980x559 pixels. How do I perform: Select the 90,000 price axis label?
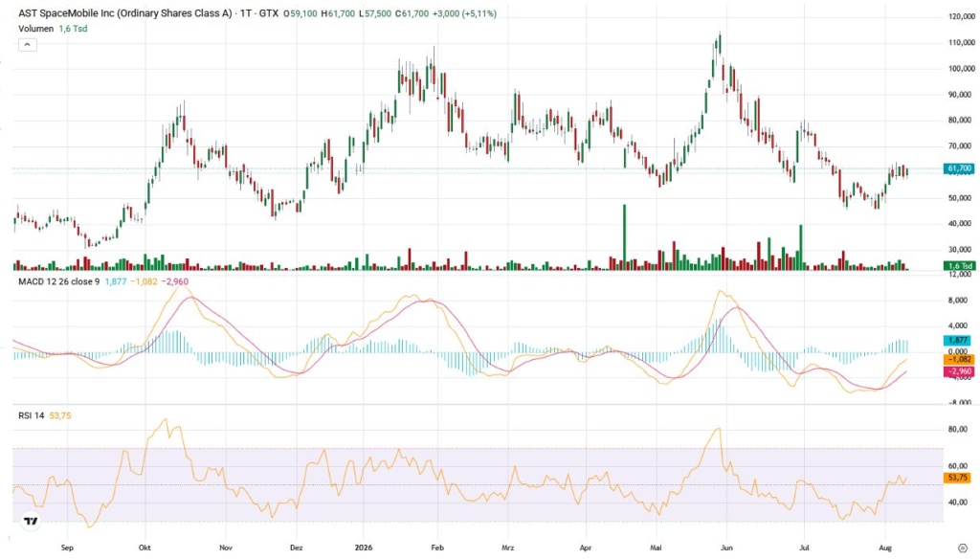coord(960,95)
